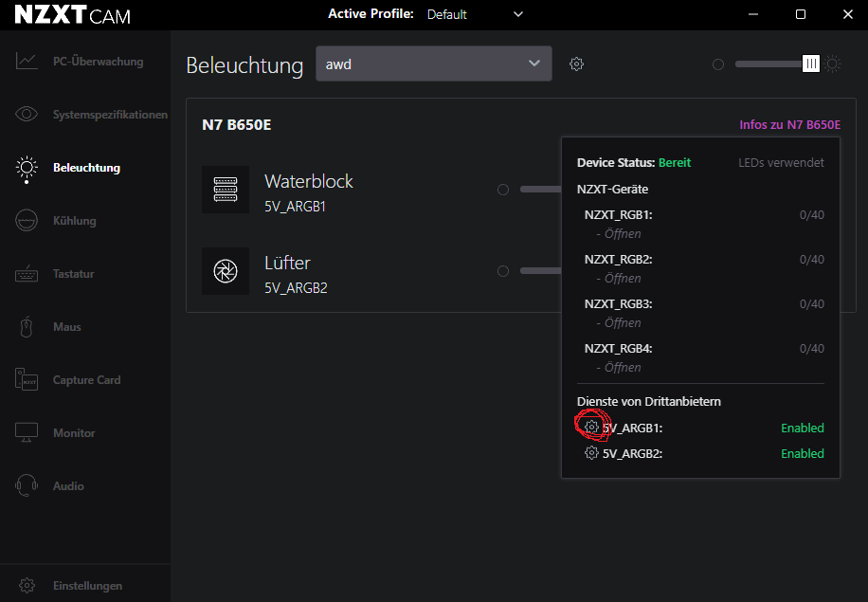The image size is (868, 602).
Task: Open the awd lighting profile dropdown
Action: pos(433,64)
